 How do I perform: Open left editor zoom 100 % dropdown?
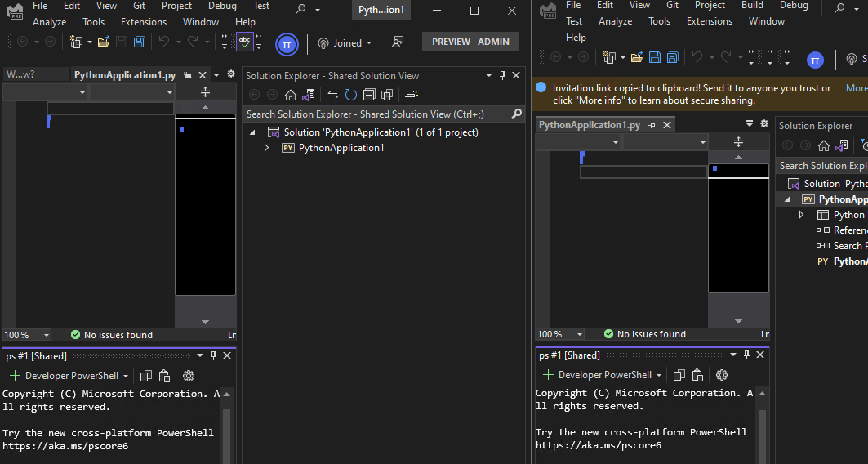[47, 335]
